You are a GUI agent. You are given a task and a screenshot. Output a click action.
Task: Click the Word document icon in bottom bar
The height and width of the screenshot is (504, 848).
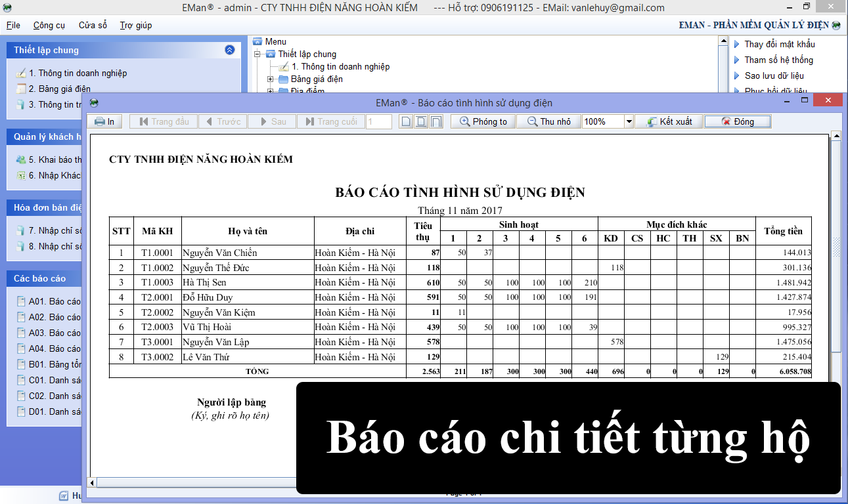tap(64, 495)
